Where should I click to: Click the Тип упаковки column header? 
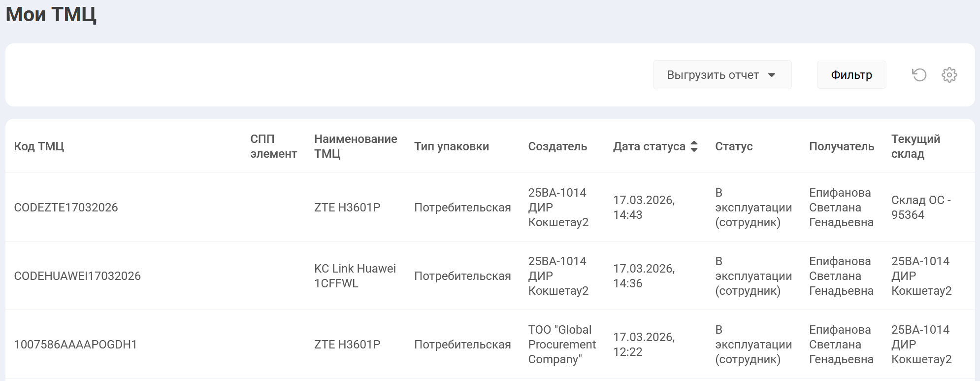(451, 146)
